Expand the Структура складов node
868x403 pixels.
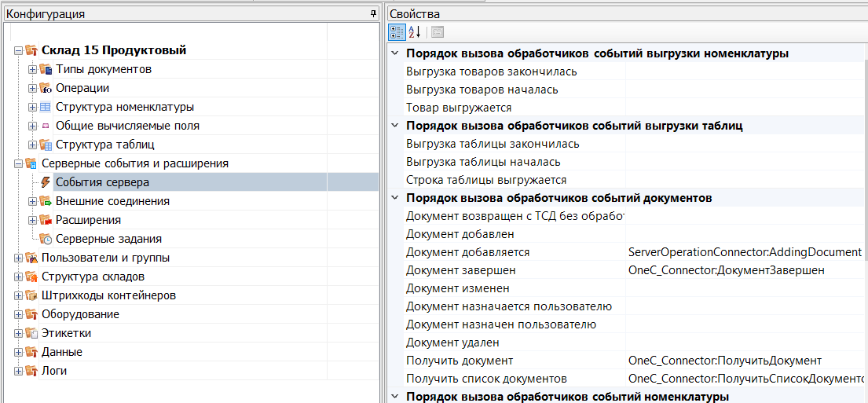(18, 277)
